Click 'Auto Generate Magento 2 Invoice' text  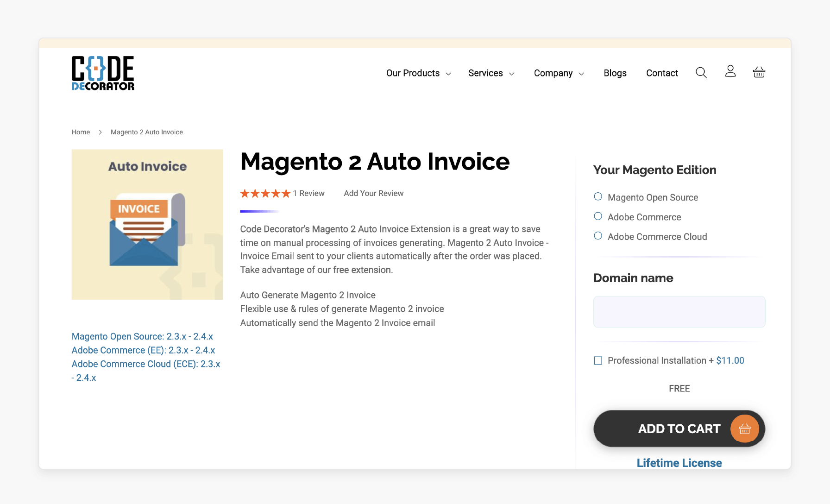pyautogui.click(x=308, y=295)
